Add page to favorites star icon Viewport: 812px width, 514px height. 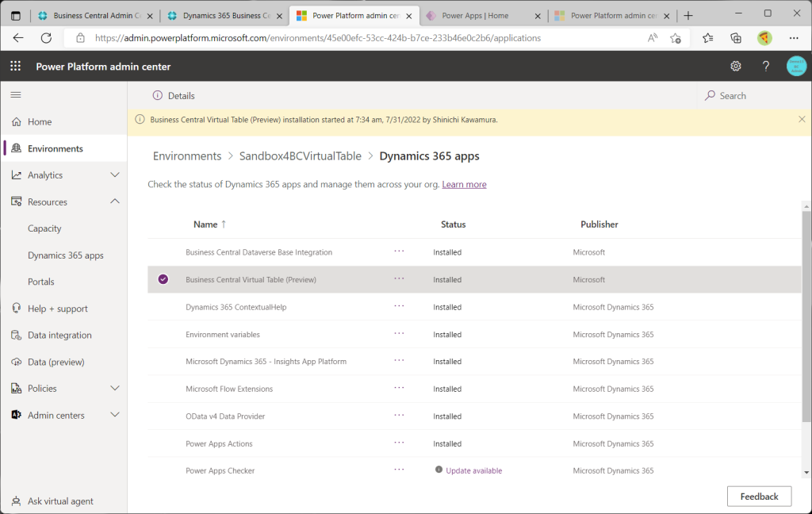pyautogui.click(x=676, y=38)
